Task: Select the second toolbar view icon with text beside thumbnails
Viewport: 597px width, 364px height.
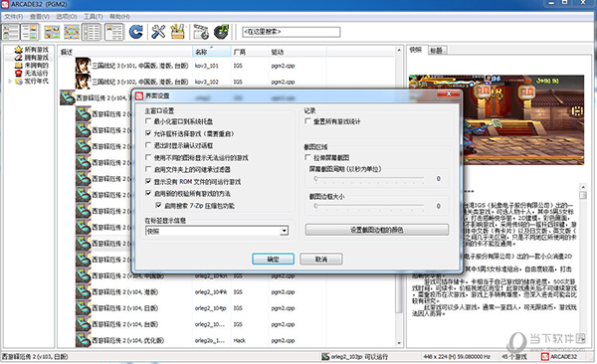Action: coord(30,32)
